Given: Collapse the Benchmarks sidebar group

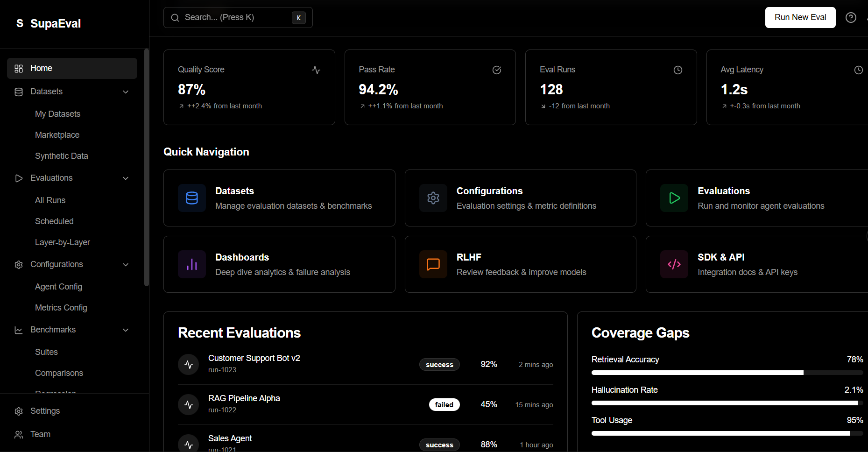Looking at the screenshot, I should 126,330.
